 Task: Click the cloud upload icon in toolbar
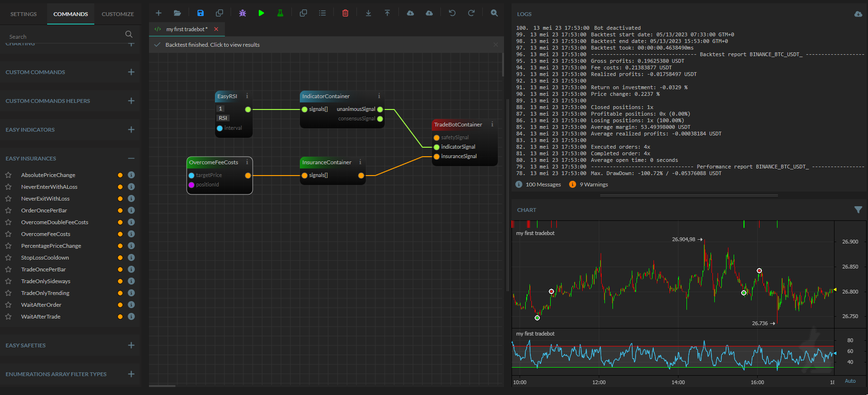(x=429, y=13)
